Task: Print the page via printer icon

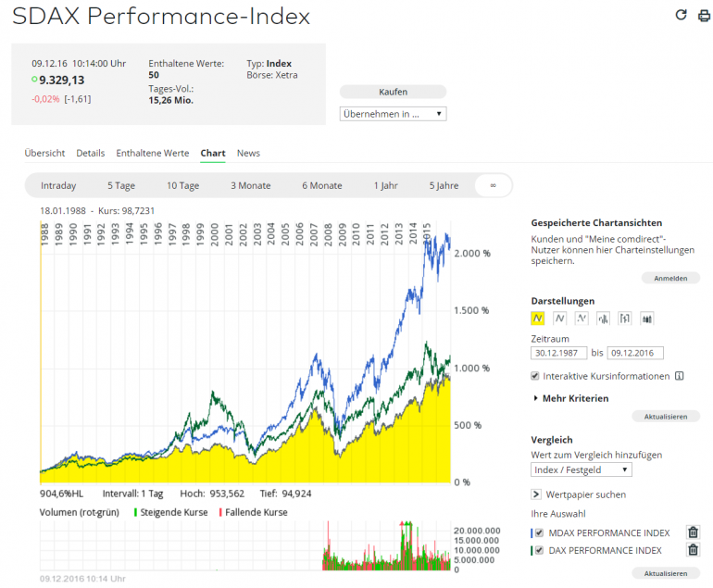Action: point(704,16)
